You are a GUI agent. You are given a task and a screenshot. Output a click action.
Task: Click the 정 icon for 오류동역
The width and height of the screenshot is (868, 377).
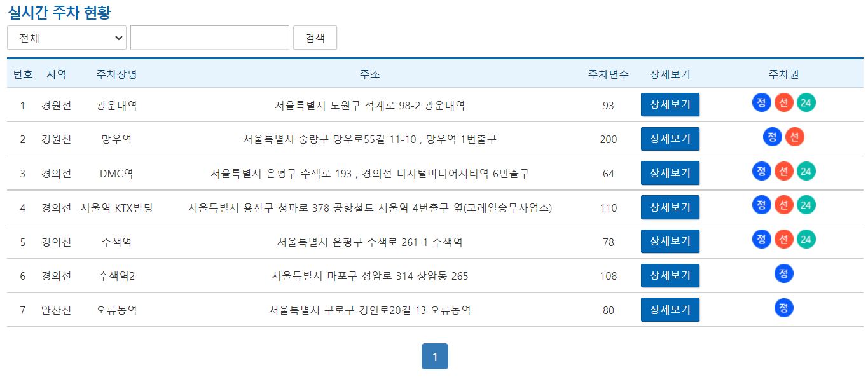(x=783, y=308)
